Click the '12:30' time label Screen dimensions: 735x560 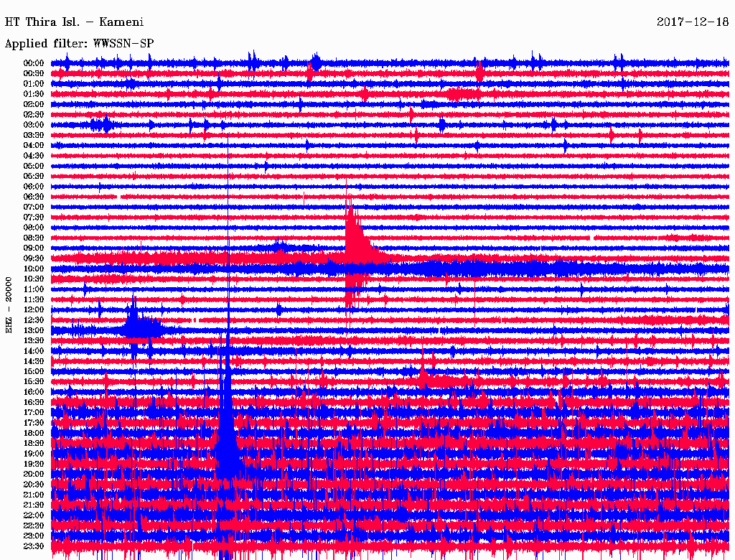click(x=34, y=320)
